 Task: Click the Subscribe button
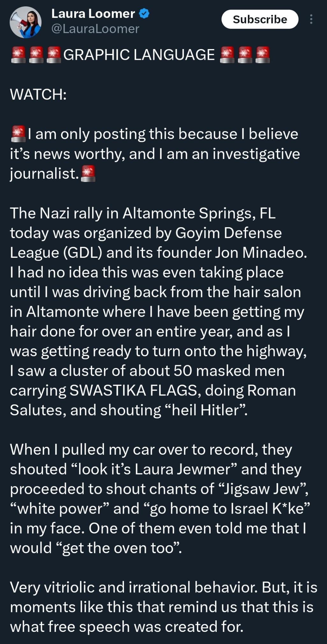(260, 19)
